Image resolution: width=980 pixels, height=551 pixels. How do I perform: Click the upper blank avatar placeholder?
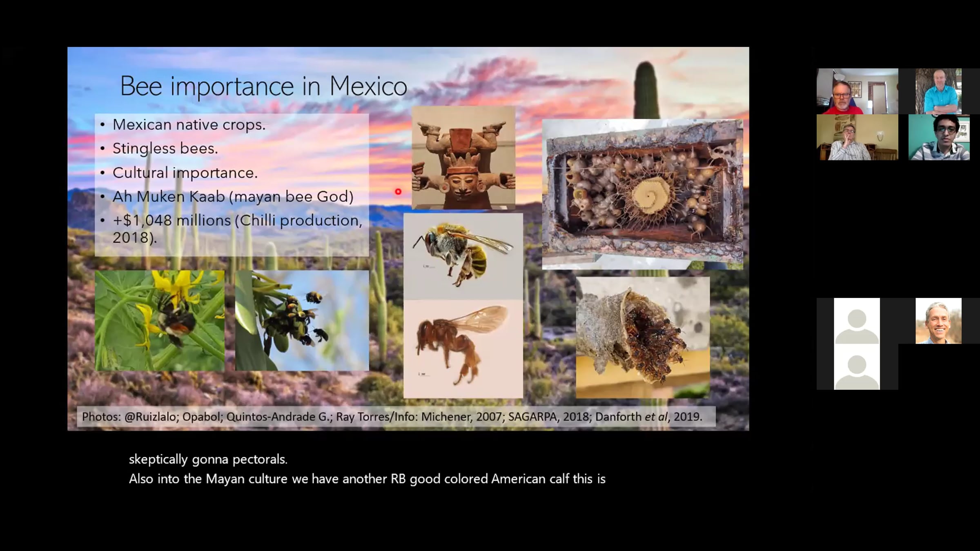[x=857, y=321]
